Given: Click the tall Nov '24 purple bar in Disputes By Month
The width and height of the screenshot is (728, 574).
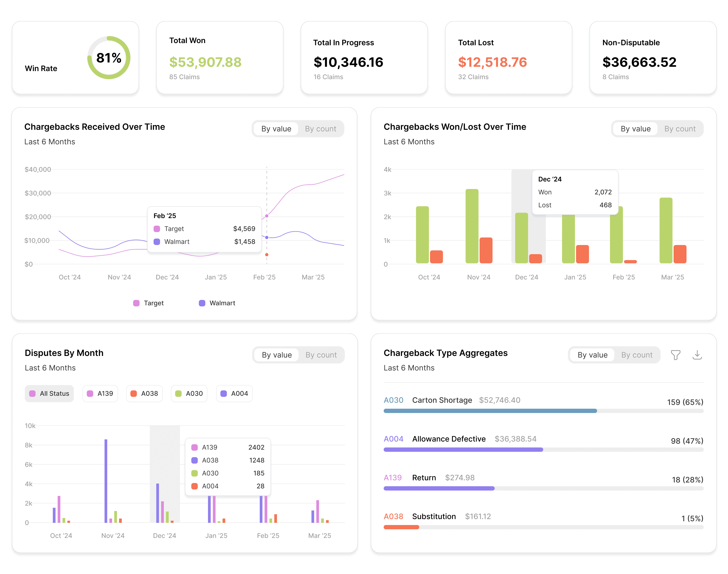Looking at the screenshot, I should click(106, 481).
